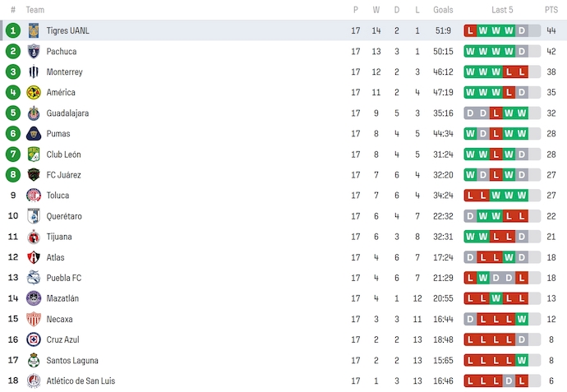567x392 pixels.
Task: Click the Cruz Azul team logo
Action: (x=34, y=339)
